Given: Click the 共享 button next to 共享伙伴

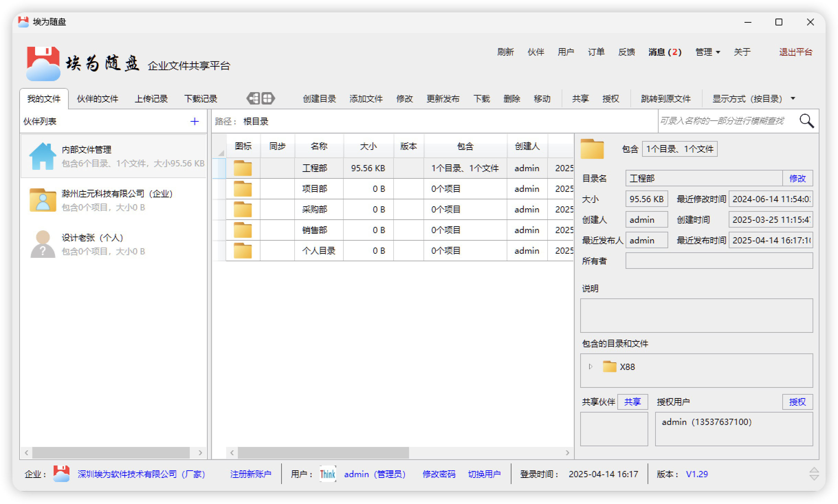Looking at the screenshot, I should tap(632, 402).
